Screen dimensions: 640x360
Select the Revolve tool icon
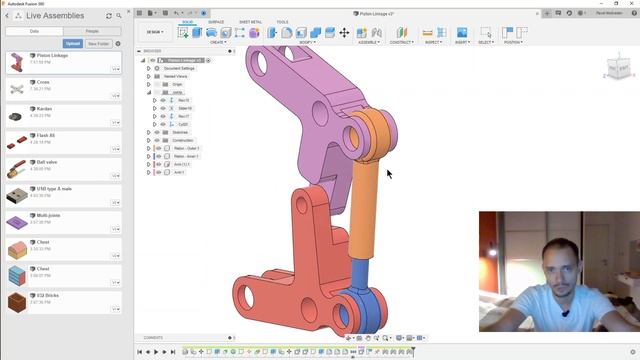tap(211, 33)
